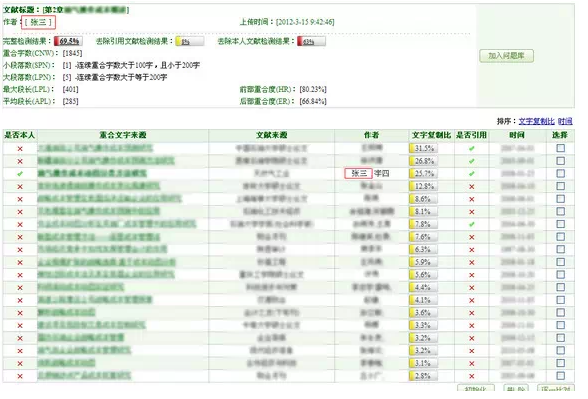Click the 是否引用 column header
The width and height of the screenshot is (588, 399).
tap(471, 135)
